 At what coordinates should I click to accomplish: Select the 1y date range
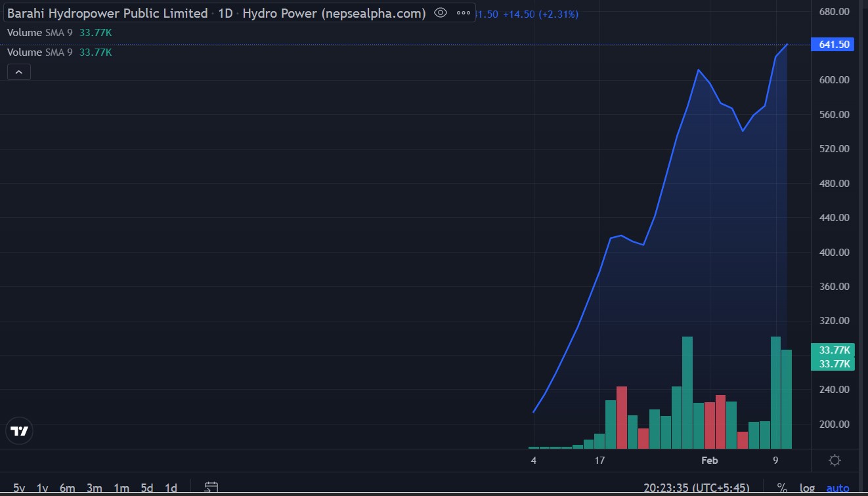pyautogui.click(x=43, y=488)
